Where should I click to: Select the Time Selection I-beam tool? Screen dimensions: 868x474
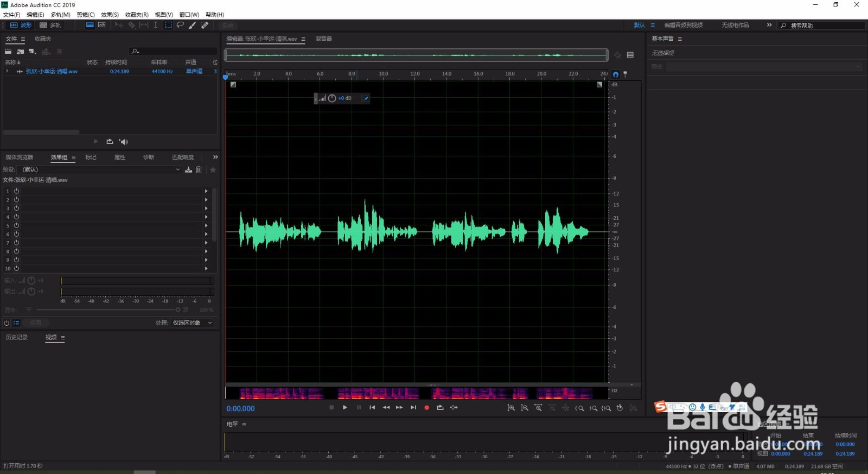point(156,25)
